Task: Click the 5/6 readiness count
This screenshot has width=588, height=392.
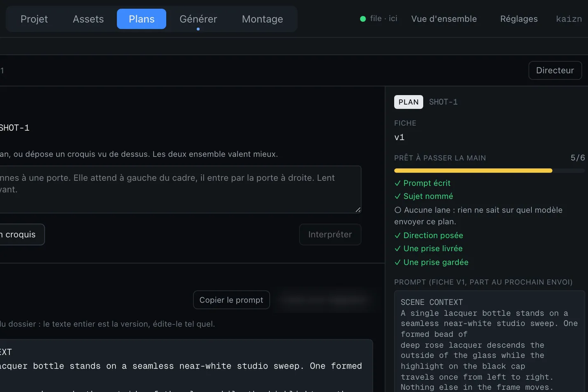Action: 578,158
